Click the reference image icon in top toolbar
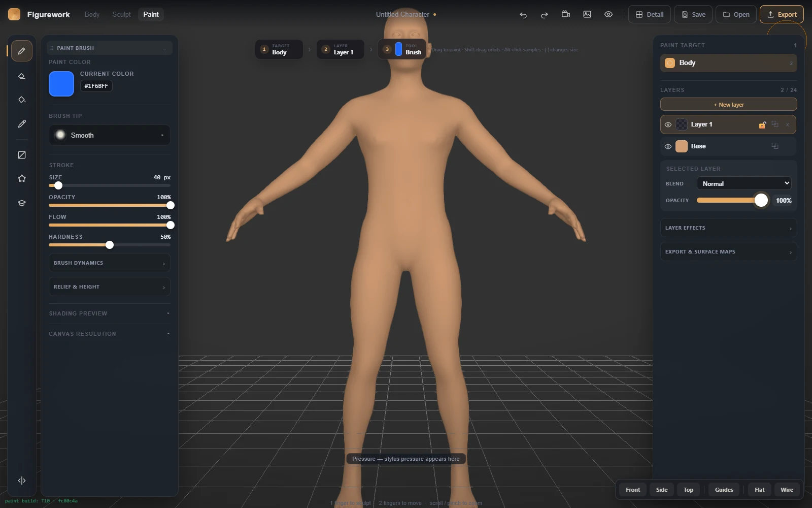Image resolution: width=812 pixels, height=508 pixels. click(x=587, y=14)
